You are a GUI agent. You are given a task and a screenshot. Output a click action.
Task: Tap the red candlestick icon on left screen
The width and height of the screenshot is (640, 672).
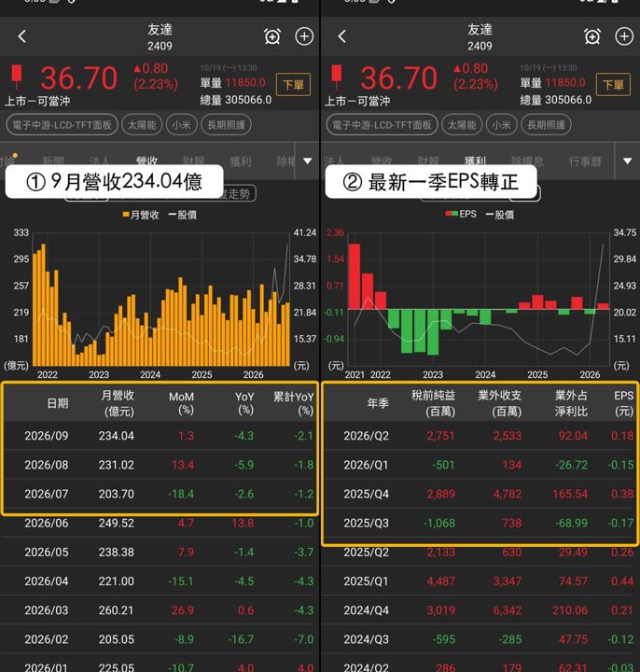point(17,77)
